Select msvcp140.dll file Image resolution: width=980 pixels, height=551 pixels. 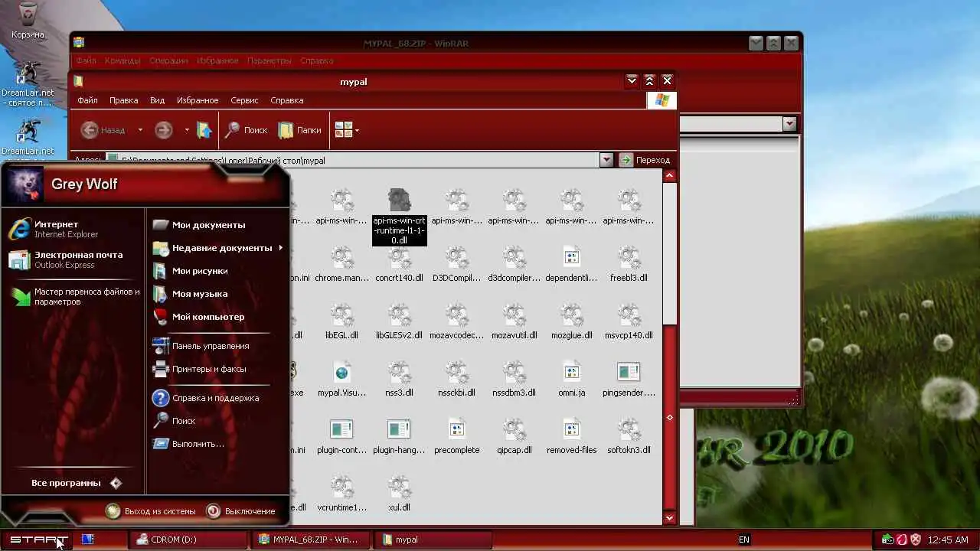pos(629,321)
